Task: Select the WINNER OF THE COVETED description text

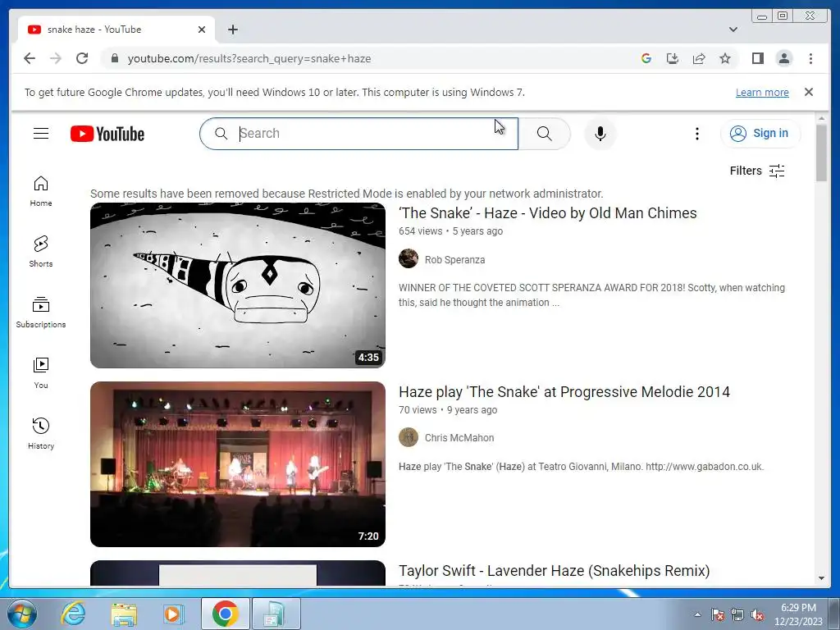Action: (591, 295)
